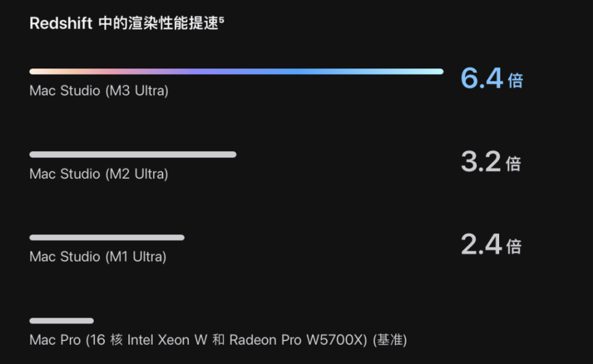Image resolution: width=593 pixels, height=364 pixels.
Task: Click the 倍 character next to 3.2
Action: click(x=513, y=164)
